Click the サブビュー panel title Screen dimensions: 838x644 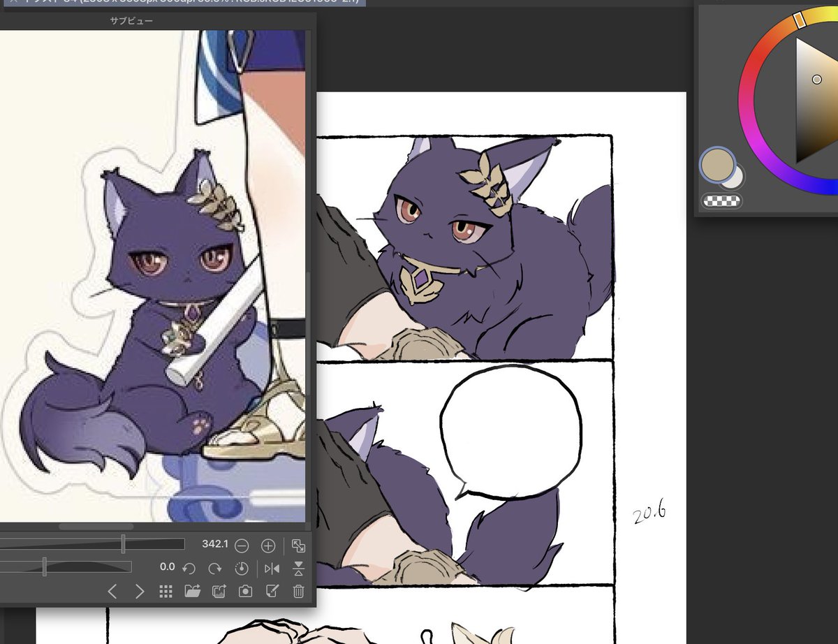pyautogui.click(x=131, y=21)
